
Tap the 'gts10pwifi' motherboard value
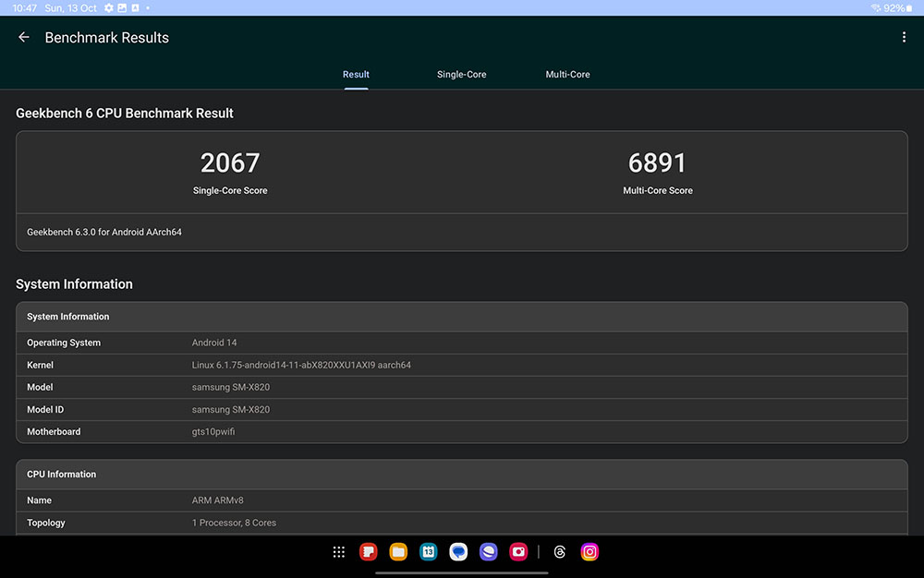(x=213, y=432)
